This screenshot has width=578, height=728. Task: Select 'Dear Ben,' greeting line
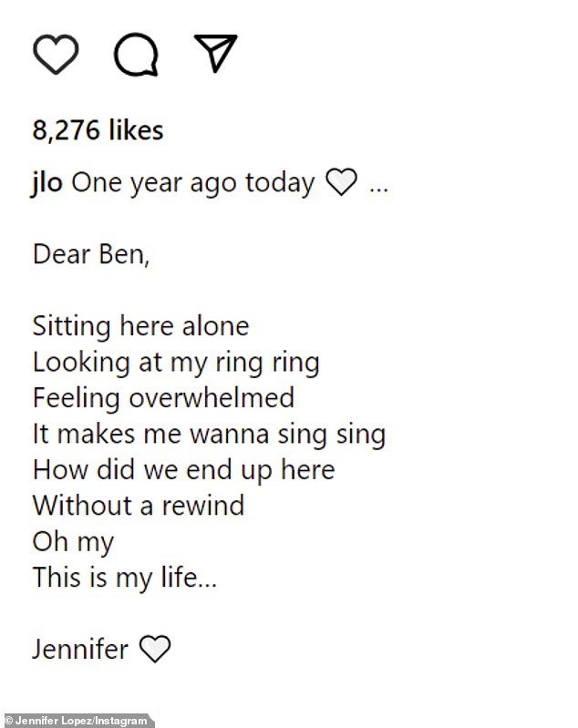(91, 255)
